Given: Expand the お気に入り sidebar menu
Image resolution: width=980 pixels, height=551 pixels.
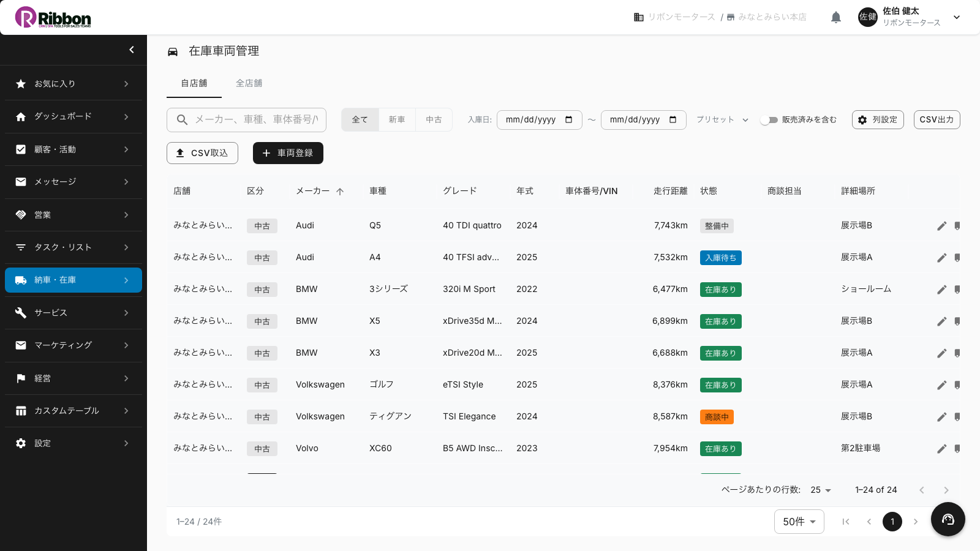Looking at the screenshot, I should coord(126,84).
